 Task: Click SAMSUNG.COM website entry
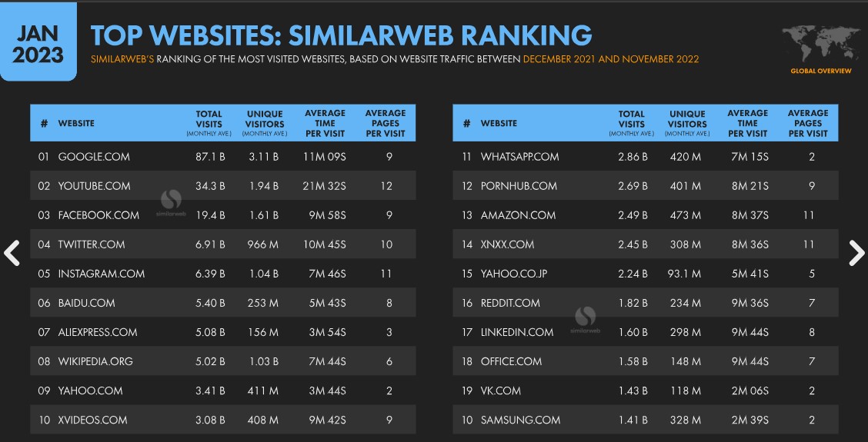(x=520, y=420)
